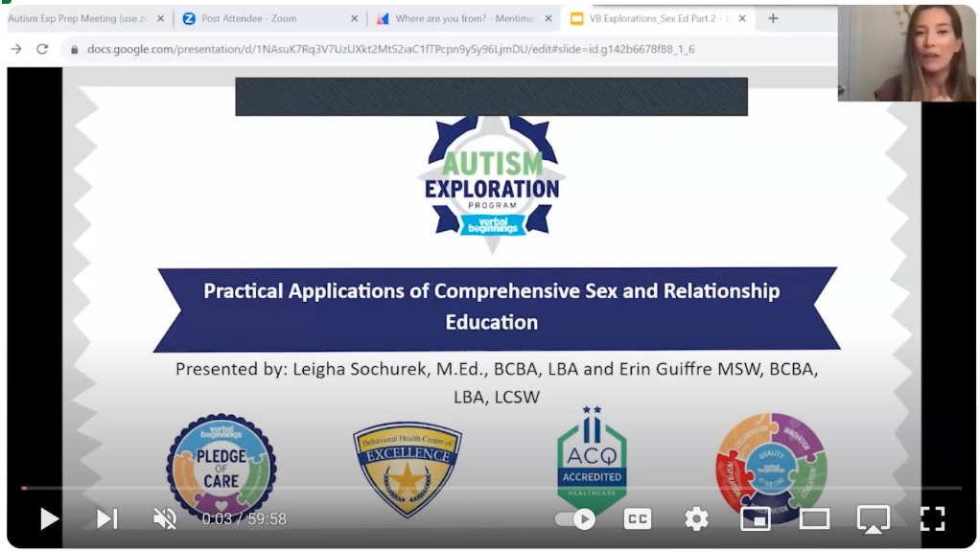Screen dimensions: 980x552
Task: Switch to theater mode
Action: 814,518
